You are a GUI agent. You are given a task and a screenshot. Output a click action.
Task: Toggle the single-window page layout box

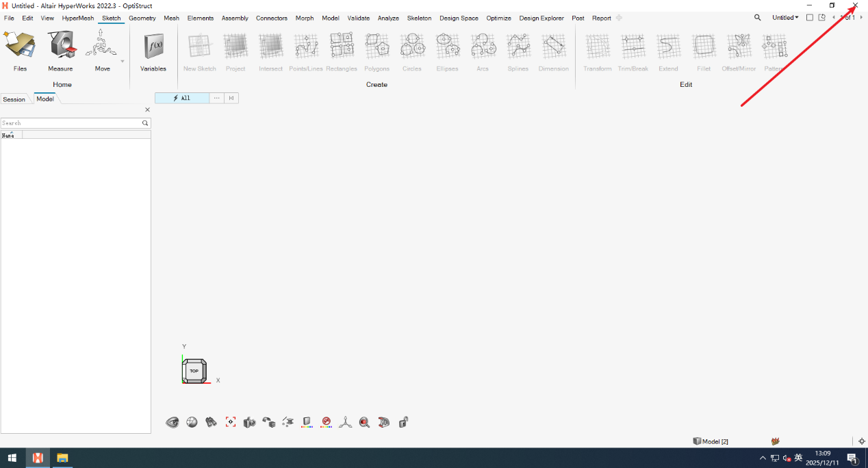[x=810, y=18]
